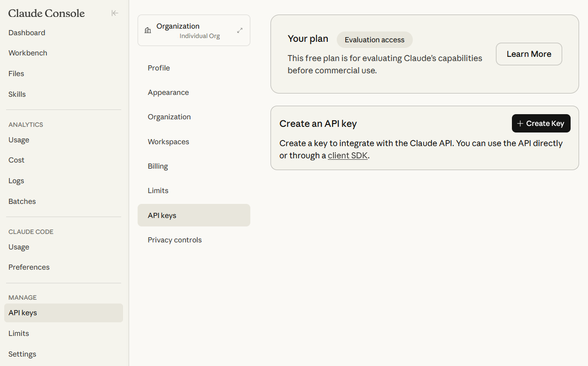Follow the client SDK link
The height and width of the screenshot is (366, 588).
[x=348, y=156]
